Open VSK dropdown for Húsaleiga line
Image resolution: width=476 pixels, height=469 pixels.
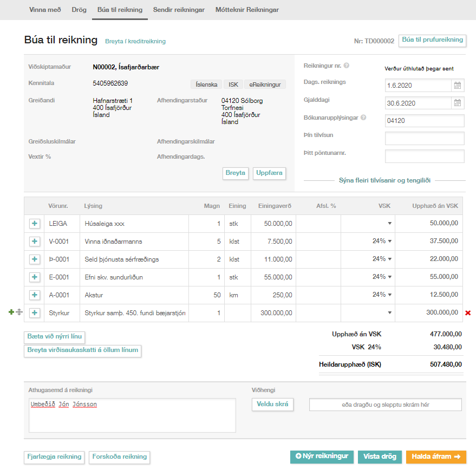pyautogui.click(x=389, y=224)
